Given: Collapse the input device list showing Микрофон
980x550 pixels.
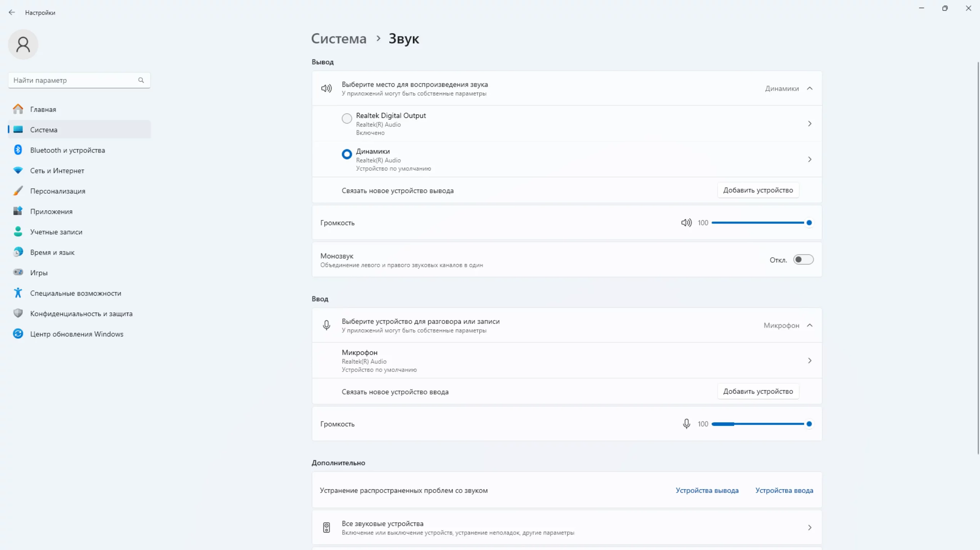Looking at the screenshot, I should tap(809, 325).
